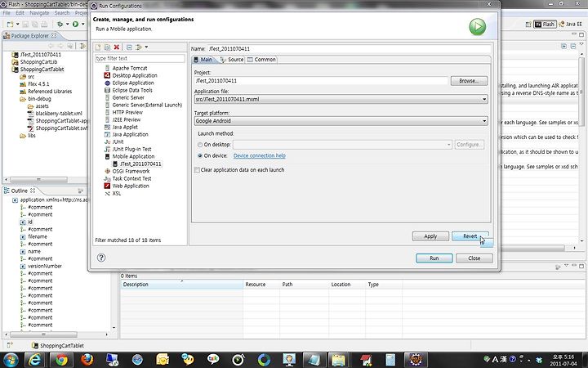Enable Clear application data on each launch
Screen dimensions: 588x368
[197, 170]
